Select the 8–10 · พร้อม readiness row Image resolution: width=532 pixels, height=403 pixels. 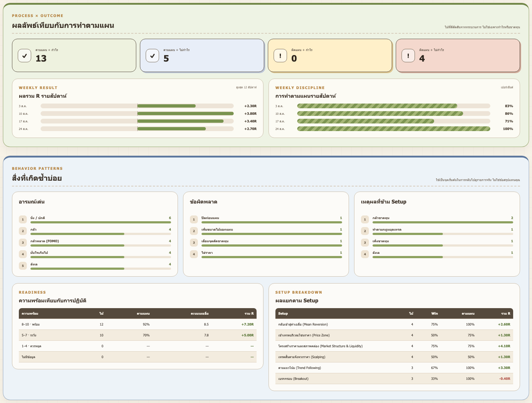click(138, 324)
